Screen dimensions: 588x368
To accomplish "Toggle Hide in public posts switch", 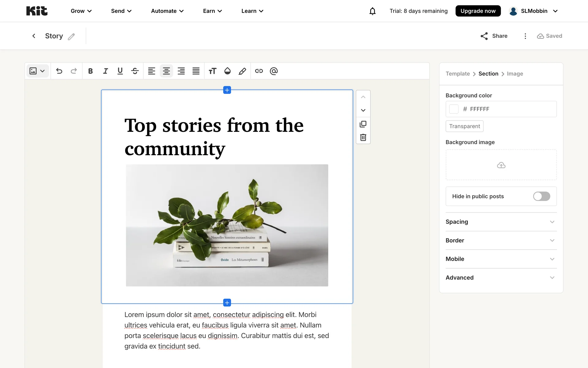I will tap(541, 196).
